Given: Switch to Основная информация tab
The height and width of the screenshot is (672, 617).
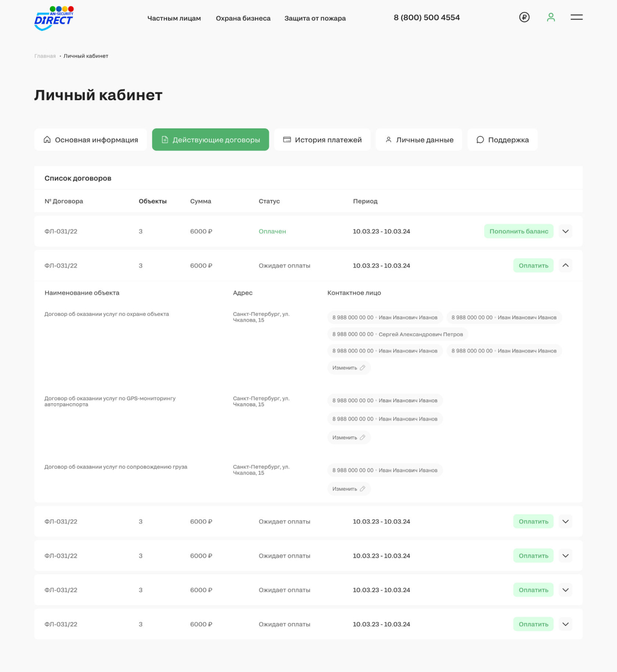Looking at the screenshot, I should [90, 140].
